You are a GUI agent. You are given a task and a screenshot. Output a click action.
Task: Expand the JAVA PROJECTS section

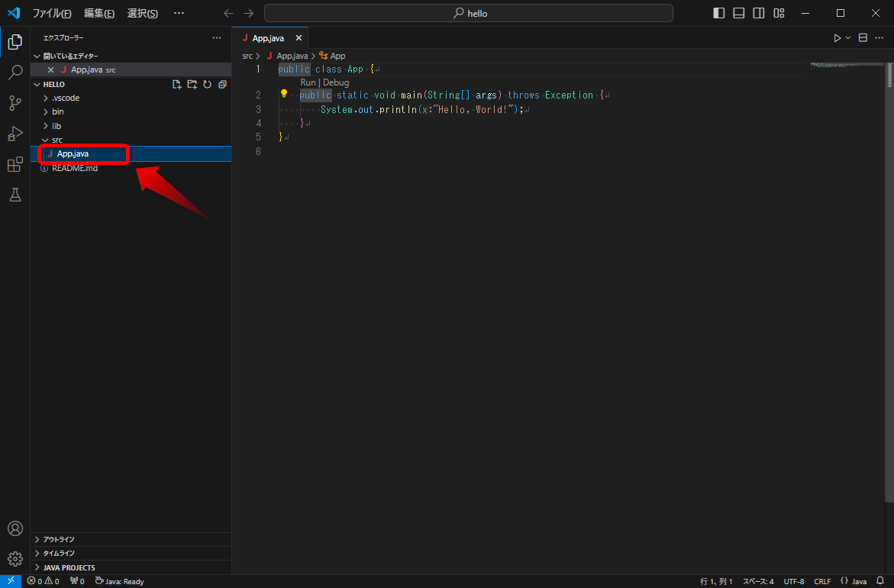[x=69, y=567]
